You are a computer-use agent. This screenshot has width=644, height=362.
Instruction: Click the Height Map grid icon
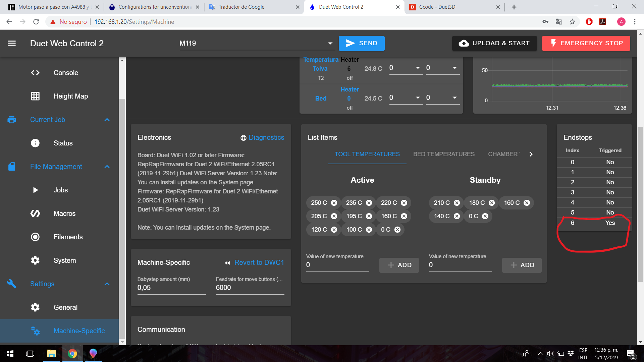click(35, 96)
